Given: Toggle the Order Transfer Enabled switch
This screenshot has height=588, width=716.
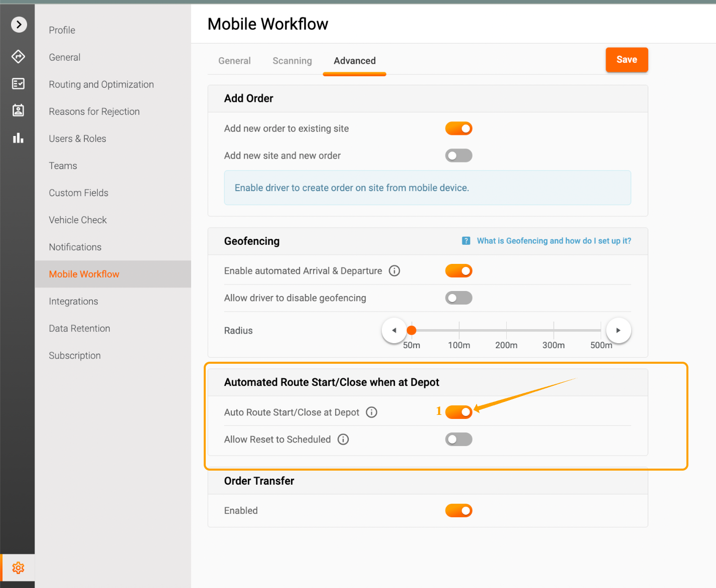Looking at the screenshot, I should point(459,511).
